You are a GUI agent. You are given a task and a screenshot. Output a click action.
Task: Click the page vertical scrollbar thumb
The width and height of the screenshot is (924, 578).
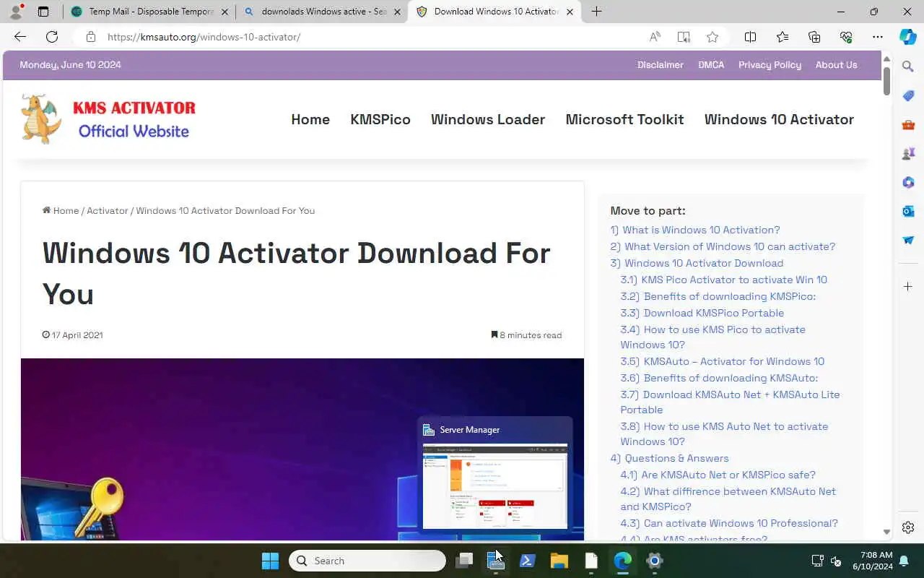[x=886, y=79]
